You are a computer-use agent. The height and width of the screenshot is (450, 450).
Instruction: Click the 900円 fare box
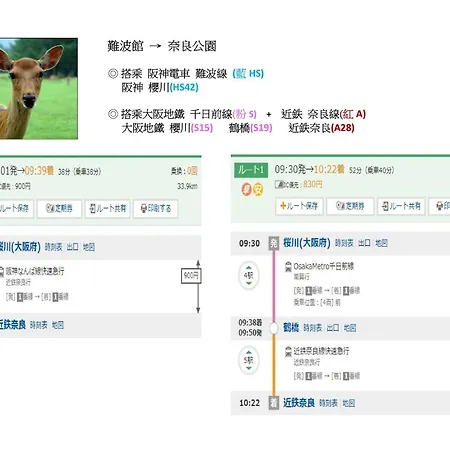(191, 276)
